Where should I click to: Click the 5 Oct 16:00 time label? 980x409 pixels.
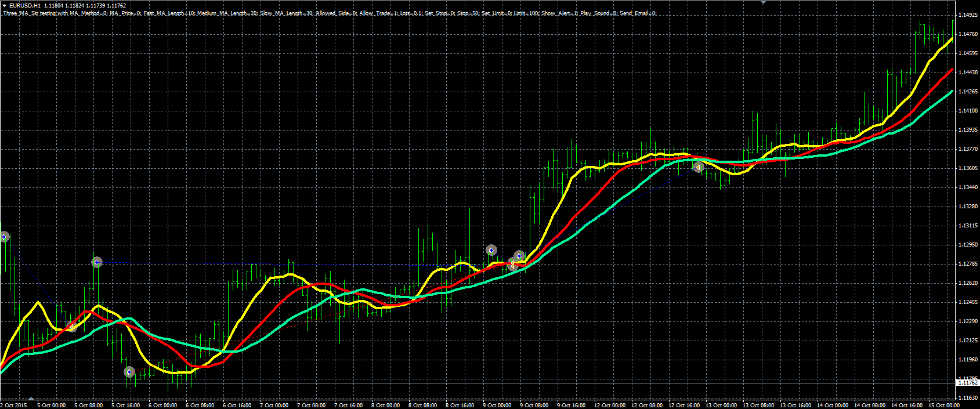tap(126, 406)
